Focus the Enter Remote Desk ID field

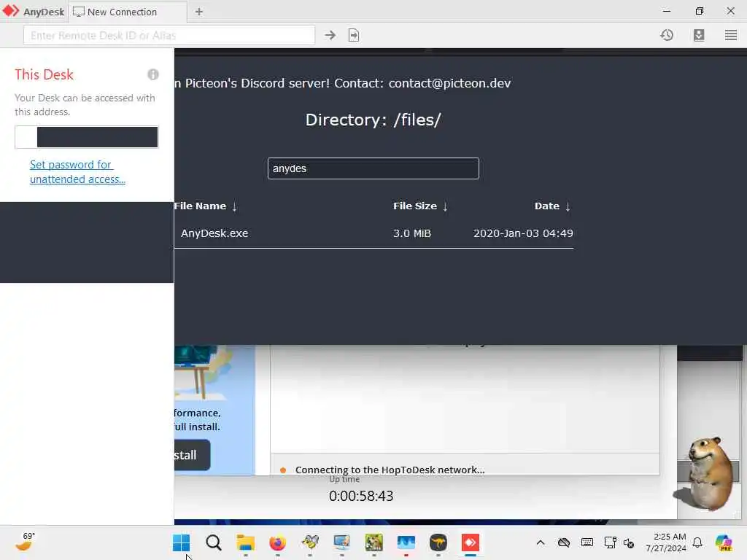[169, 35]
